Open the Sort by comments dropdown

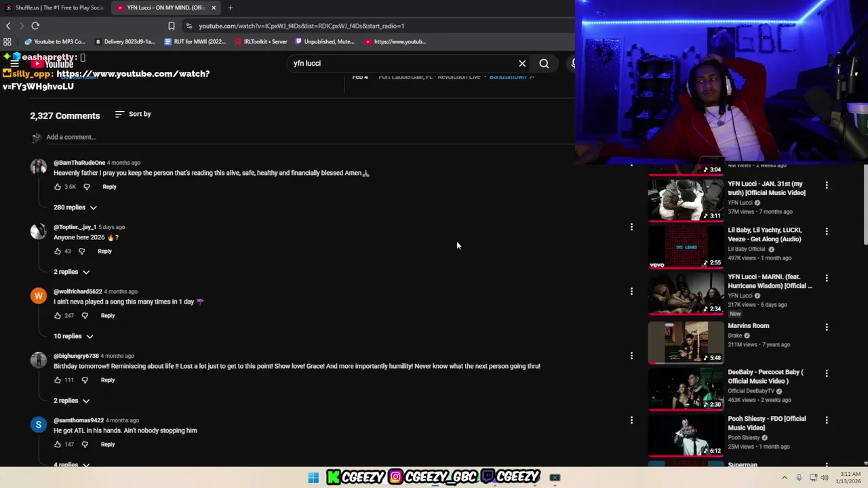[133, 114]
